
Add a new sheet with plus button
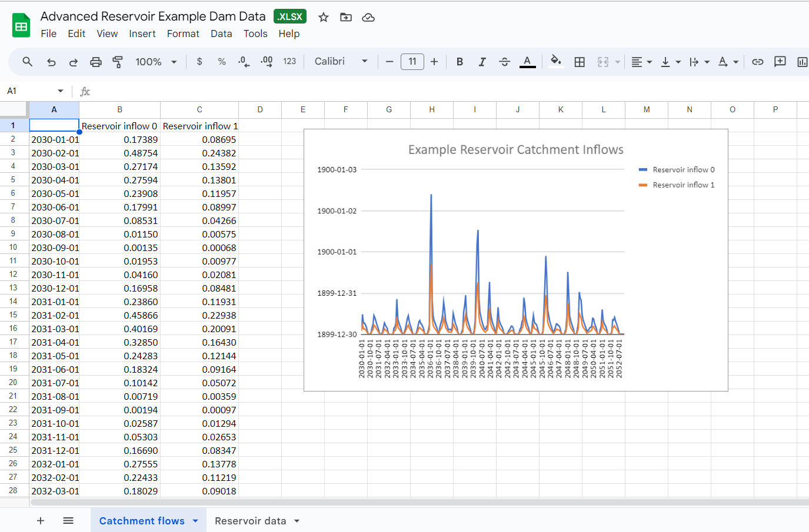(x=41, y=521)
